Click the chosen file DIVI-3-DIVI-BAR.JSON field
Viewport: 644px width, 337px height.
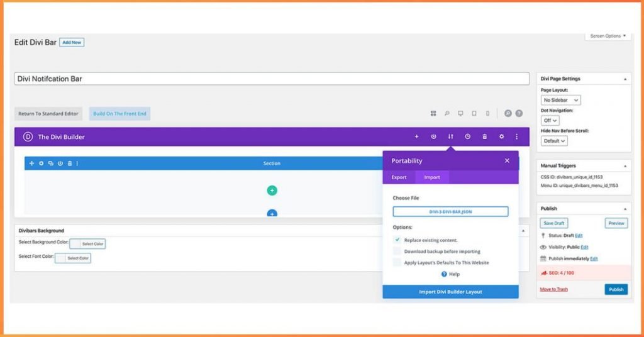pyautogui.click(x=450, y=212)
